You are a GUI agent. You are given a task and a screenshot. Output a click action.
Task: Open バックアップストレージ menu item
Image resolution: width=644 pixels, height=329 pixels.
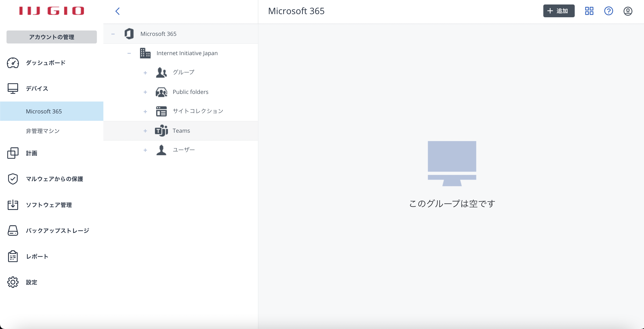(57, 231)
